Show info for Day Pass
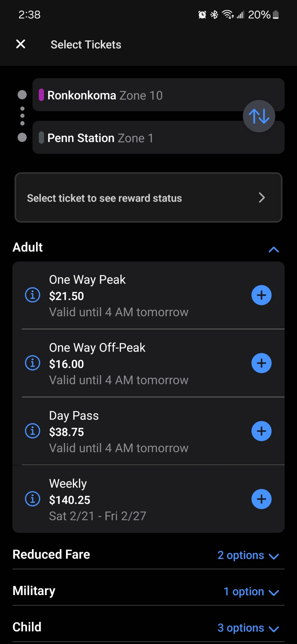This screenshot has height=644, width=297. pos(33,431)
